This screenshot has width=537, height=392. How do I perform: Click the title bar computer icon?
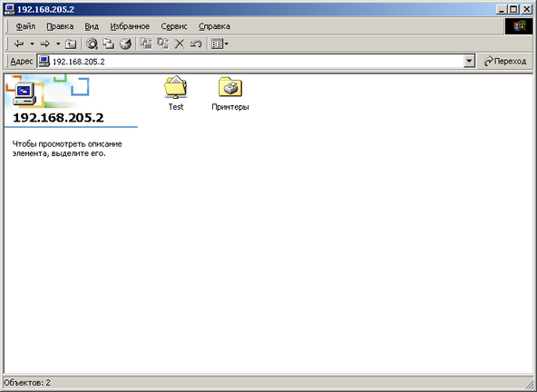(x=10, y=9)
